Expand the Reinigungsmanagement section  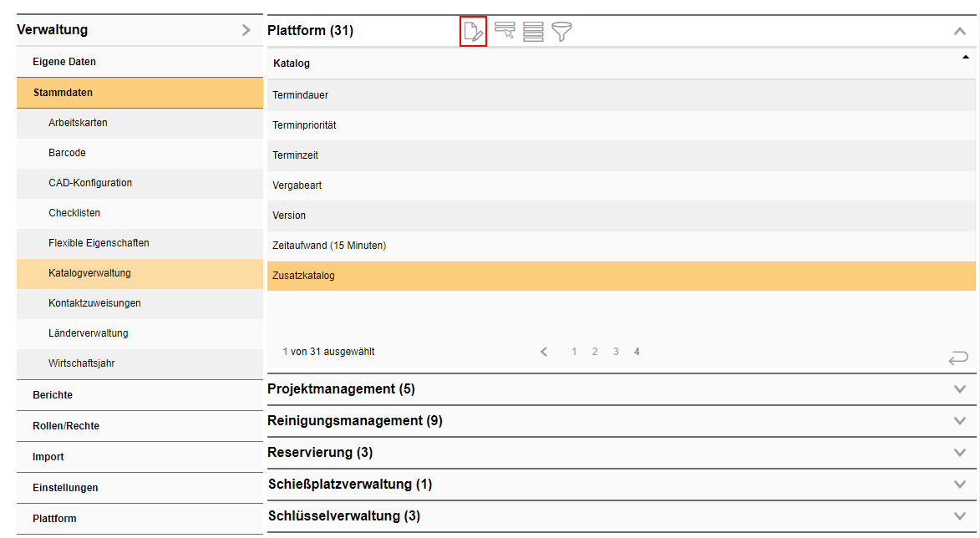point(959,421)
